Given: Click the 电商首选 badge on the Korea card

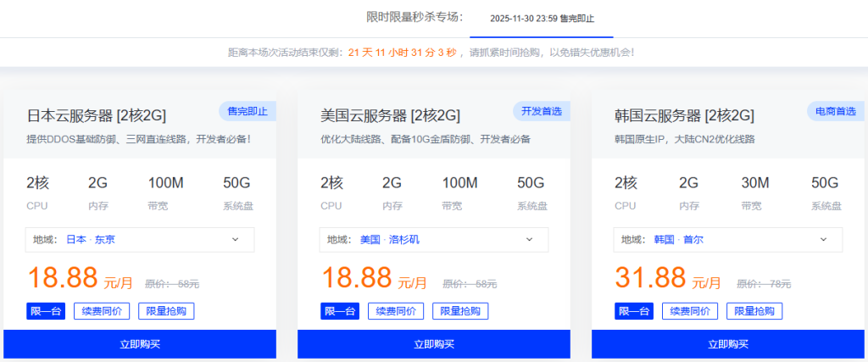Looking at the screenshot, I should (x=835, y=111).
